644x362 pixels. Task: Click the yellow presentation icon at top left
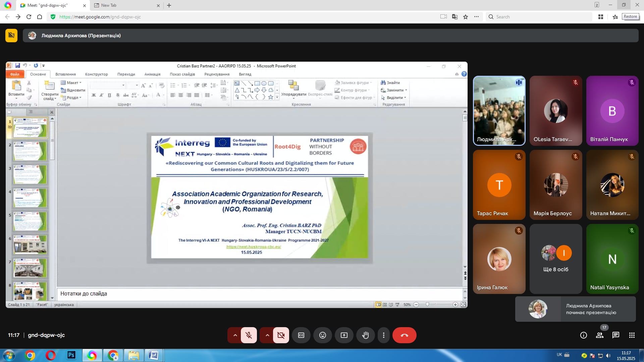pyautogui.click(x=11, y=35)
